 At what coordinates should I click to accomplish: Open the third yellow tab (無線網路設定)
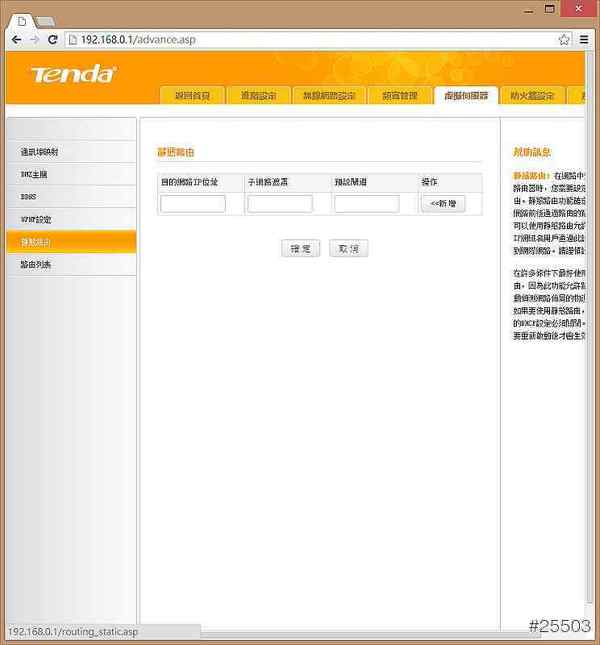point(329,95)
